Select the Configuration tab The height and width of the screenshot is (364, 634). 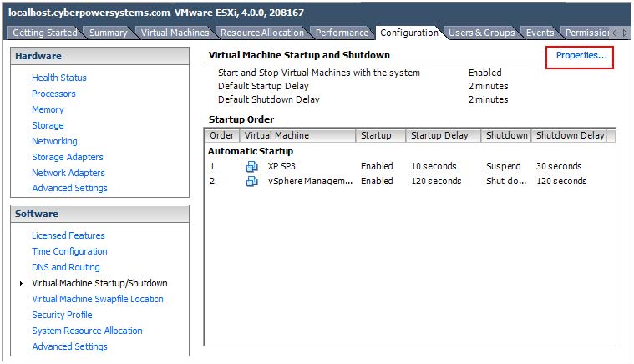(x=409, y=33)
